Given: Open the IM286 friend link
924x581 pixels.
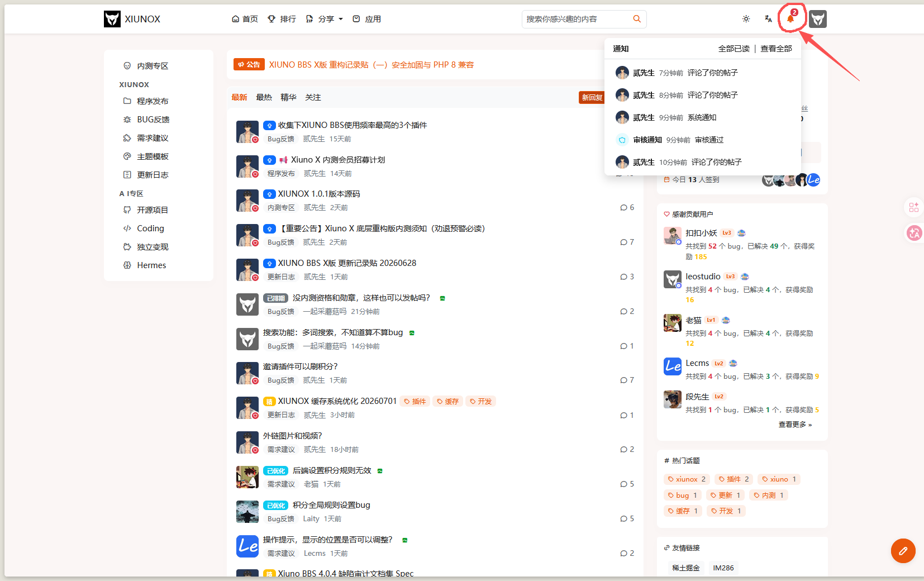Looking at the screenshot, I should pos(723,568).
